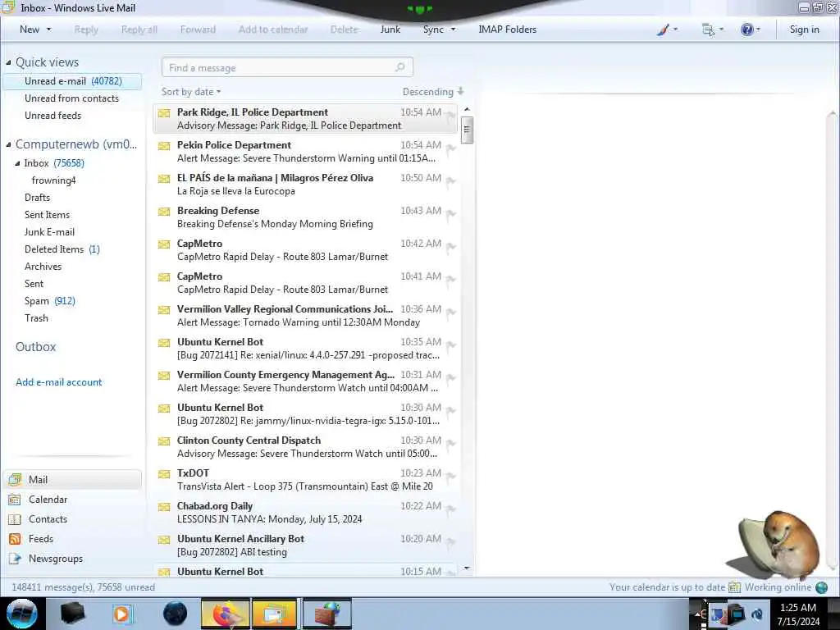
Task: Collapse the Computernewb account tree
Action: (8, 144)
